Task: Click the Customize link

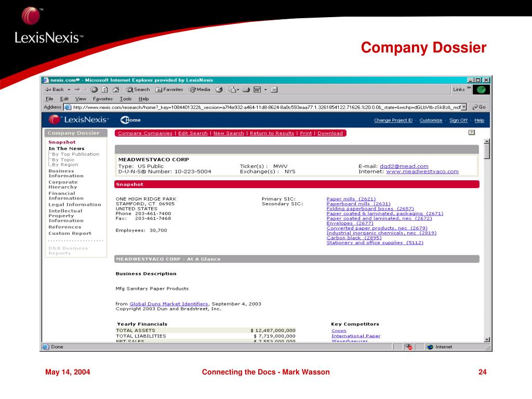Action: (431, 120)
